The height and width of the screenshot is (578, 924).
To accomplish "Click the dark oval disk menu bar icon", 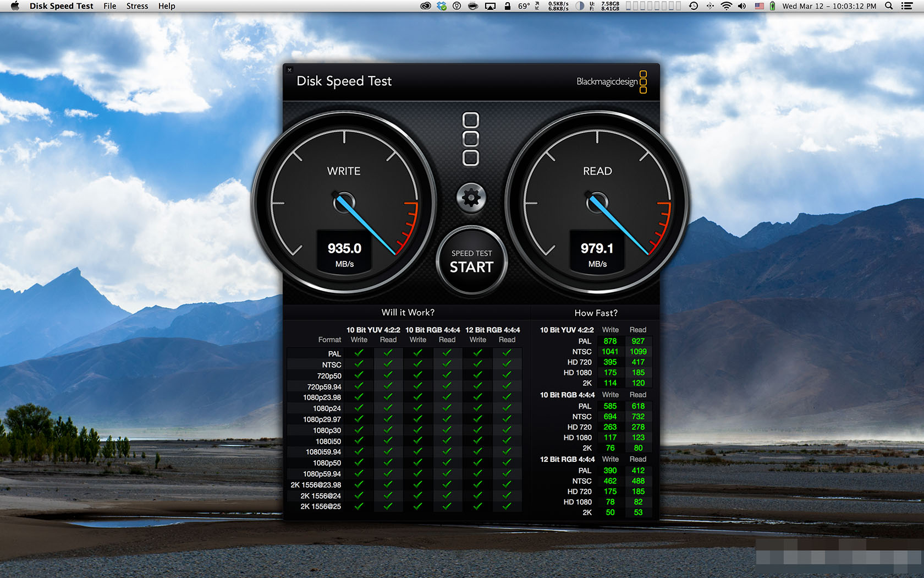I will tap(472, 6).
